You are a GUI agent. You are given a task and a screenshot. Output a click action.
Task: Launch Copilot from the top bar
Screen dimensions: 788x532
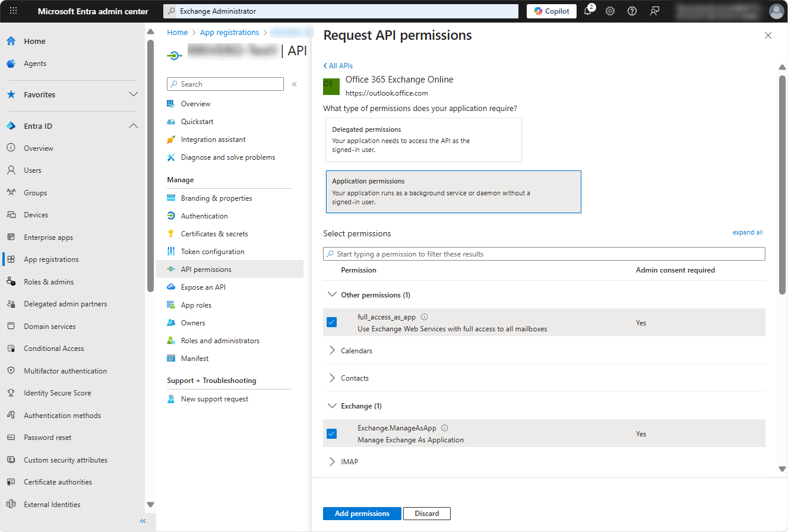click(x=551, y=11)
